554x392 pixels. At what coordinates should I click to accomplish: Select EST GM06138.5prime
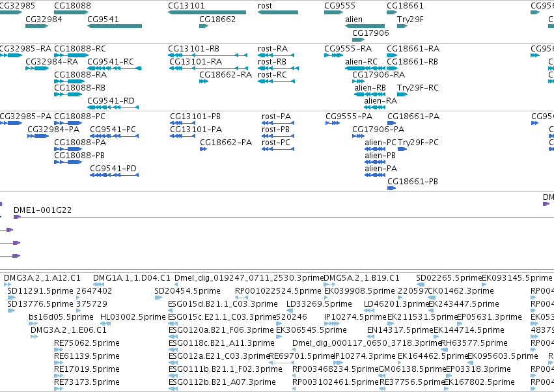click(x=412, y=369)
